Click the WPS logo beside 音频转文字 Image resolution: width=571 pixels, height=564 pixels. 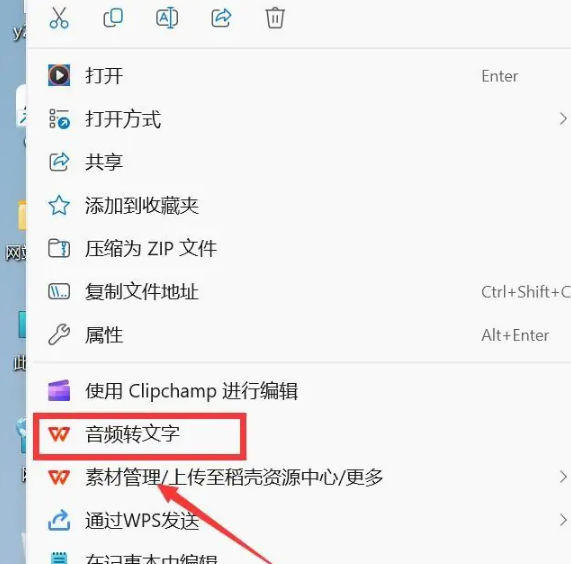59,434
